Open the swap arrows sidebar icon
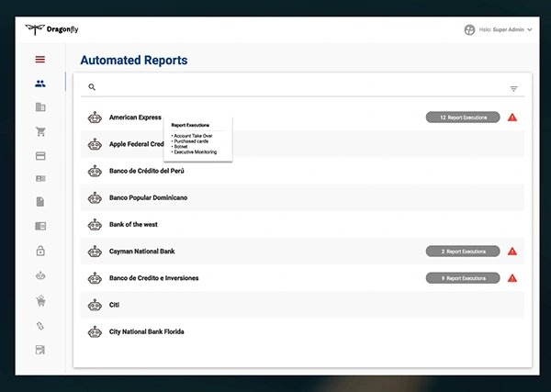Image resolution: width=551 pixels, height=392 pixels. [x=40, y=326]
